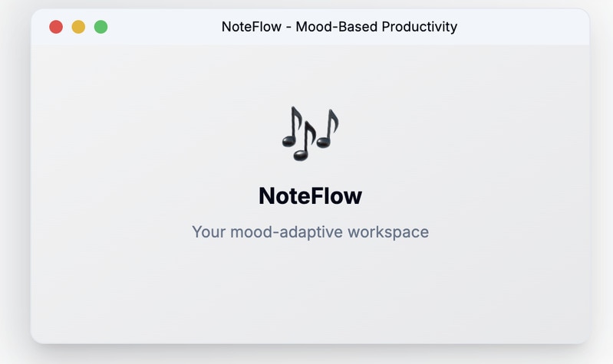Click the "Your mood-adaptive workspace" tagline
The width and height of the screenshot is (613, 364).
310,231
